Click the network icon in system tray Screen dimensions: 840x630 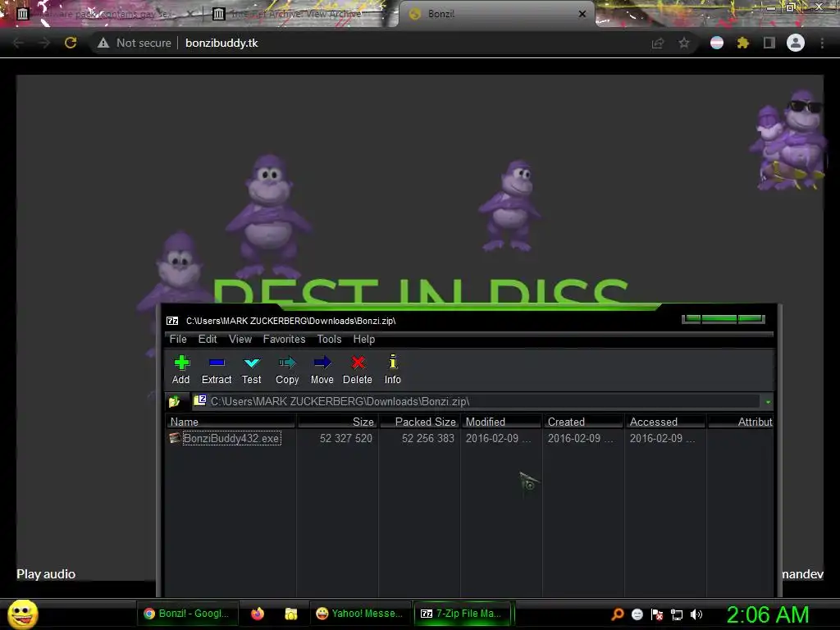pyautogui.click(x=677, y=614)
